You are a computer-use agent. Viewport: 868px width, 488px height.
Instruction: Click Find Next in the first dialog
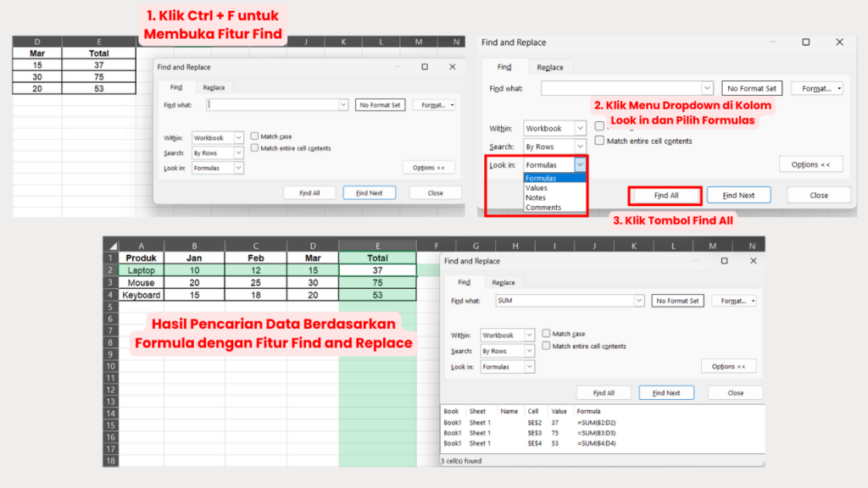pos(369,192)
